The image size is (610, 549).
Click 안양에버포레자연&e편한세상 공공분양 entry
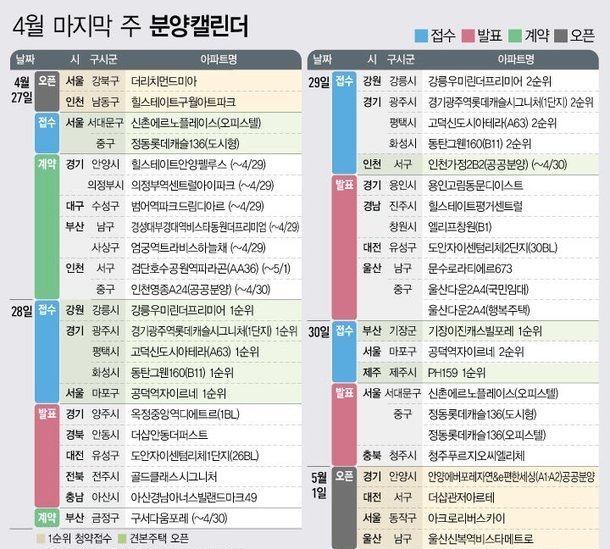point(511,477)
